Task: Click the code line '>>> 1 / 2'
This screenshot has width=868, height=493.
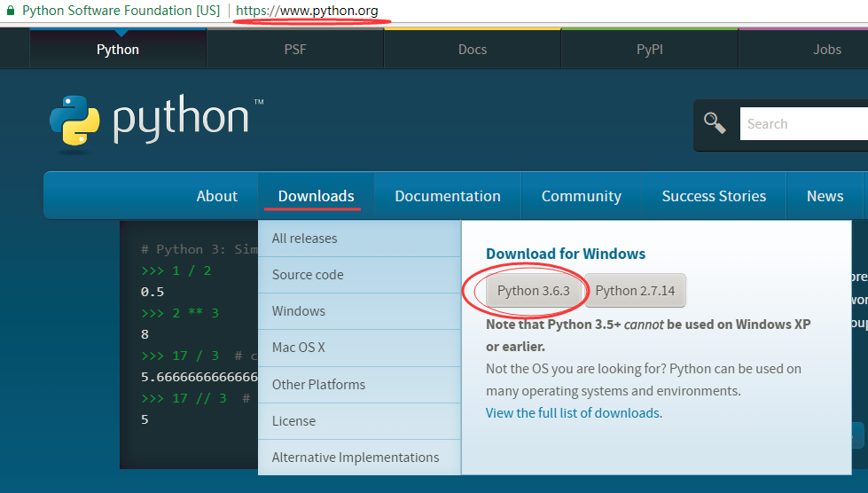Action: pyautogui.click(x=176, y=270)
